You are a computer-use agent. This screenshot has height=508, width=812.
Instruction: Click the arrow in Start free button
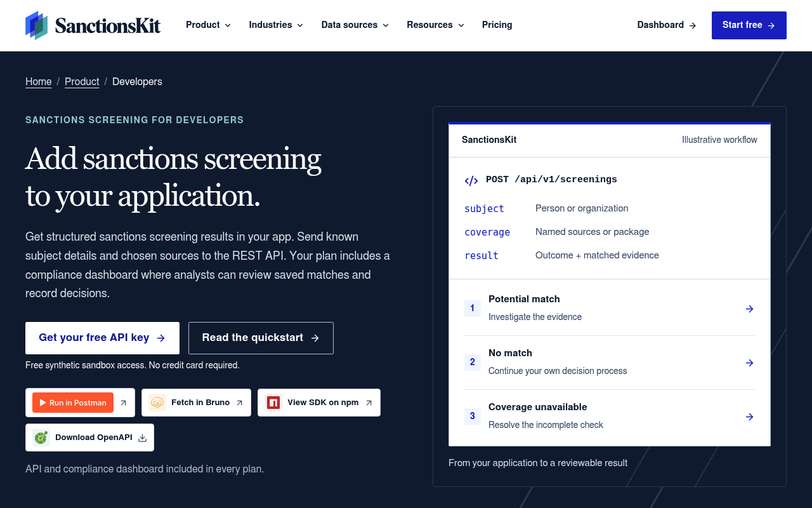click(x=771, y=25)
